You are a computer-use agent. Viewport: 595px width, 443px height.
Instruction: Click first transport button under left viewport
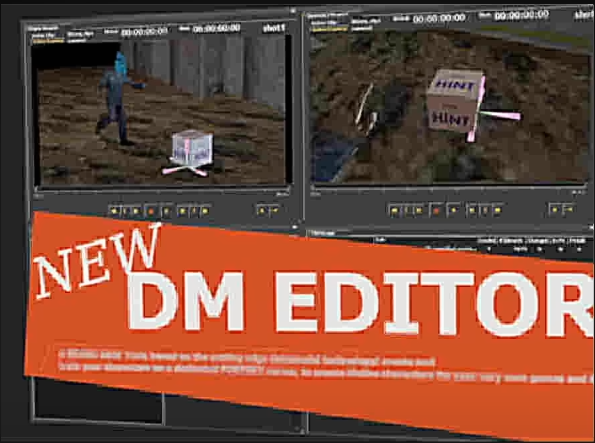click(x=114, y=211)
